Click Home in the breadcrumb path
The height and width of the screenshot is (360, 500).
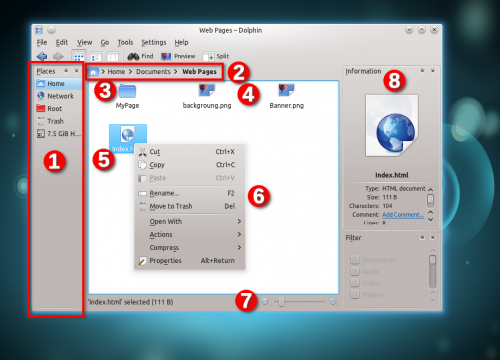point(116,72)
